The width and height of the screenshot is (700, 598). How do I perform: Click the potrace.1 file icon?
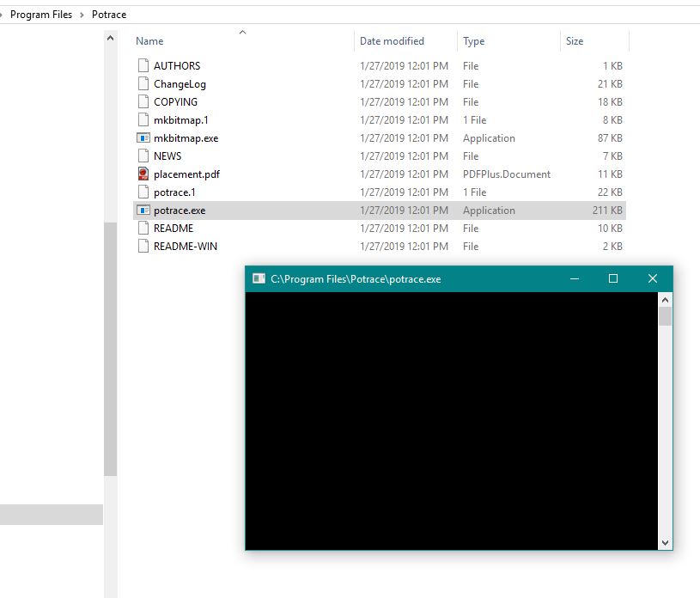(x=143, y=192)
